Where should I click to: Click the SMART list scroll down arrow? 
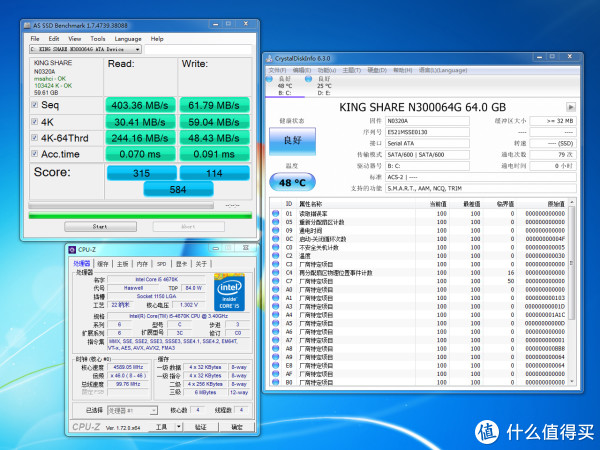coord(572,382)
